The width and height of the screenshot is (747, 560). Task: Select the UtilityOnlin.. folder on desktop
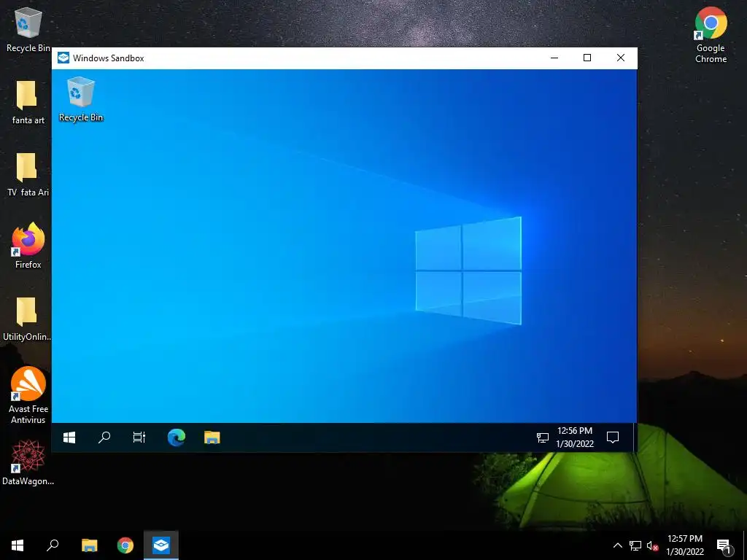coord(27,319)
